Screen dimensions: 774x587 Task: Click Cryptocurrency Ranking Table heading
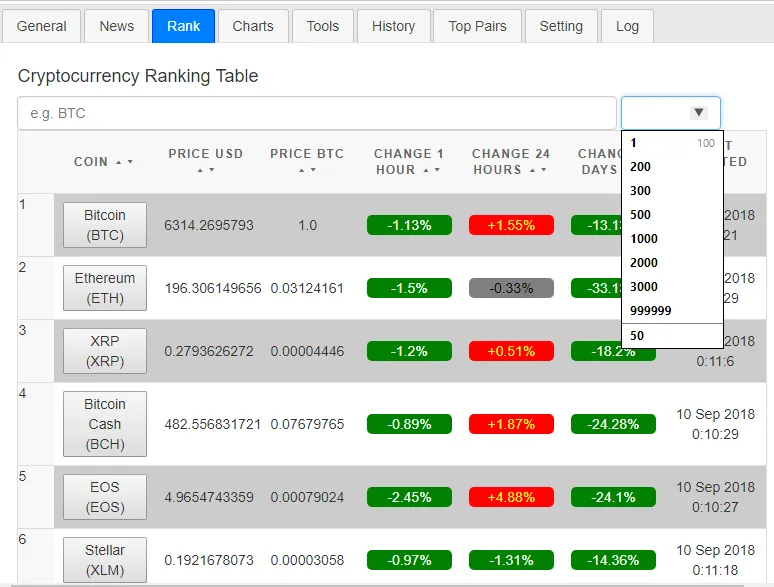point(138,76)
